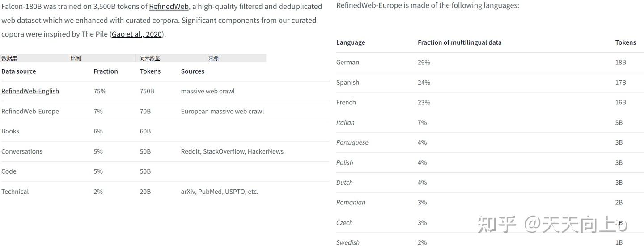Open the RefinedWeb link in the paragraph
The image size is (644, 250).
pyautogui.click(x=169, y=6)
